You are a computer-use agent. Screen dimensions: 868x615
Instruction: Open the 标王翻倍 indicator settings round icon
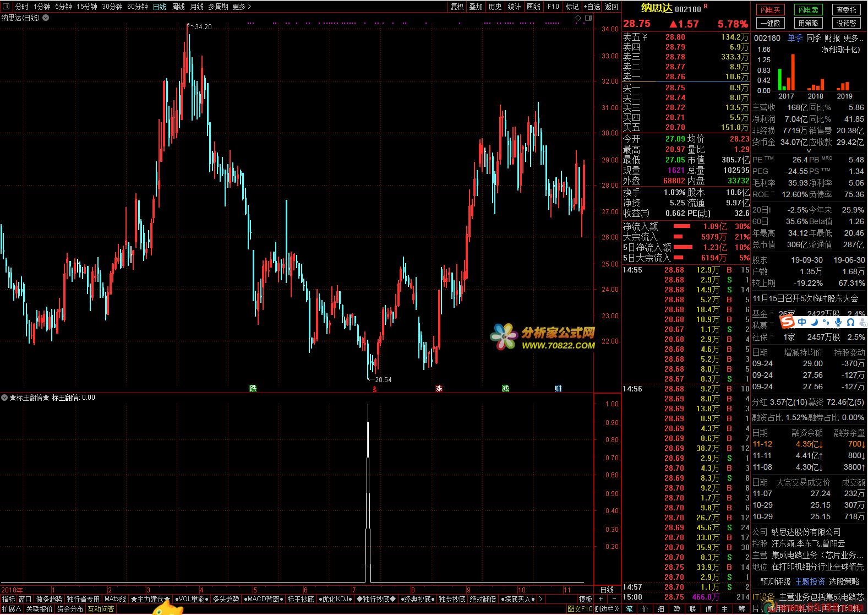coord(4,398)
